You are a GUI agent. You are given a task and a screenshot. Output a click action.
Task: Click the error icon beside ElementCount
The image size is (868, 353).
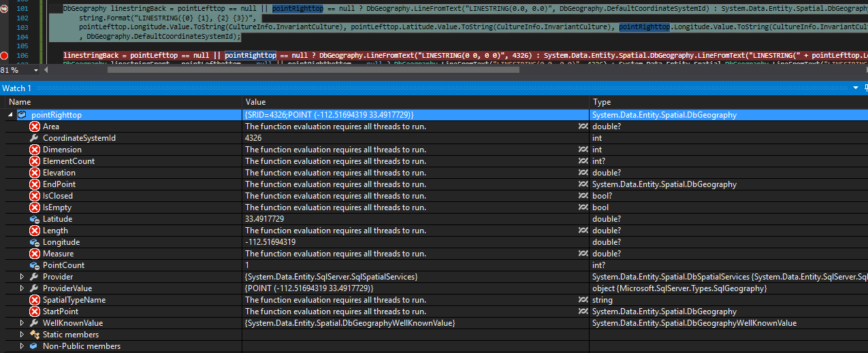click(x=35, y=161)
